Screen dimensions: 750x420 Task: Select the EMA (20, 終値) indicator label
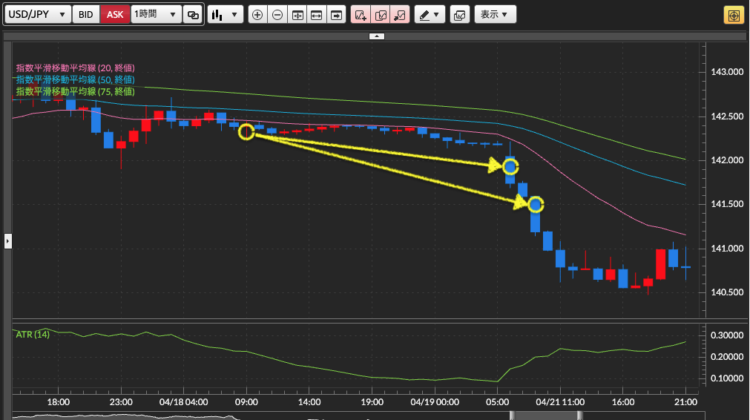[75, 68]
